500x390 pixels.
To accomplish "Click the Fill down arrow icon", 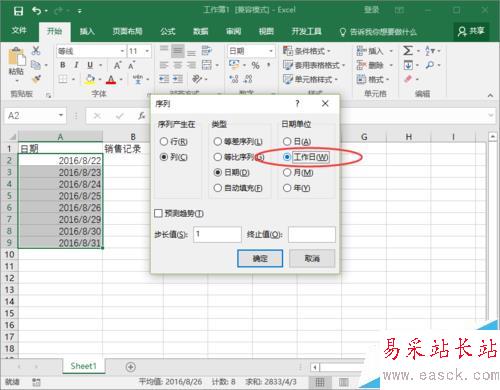I will pos(408,65).
